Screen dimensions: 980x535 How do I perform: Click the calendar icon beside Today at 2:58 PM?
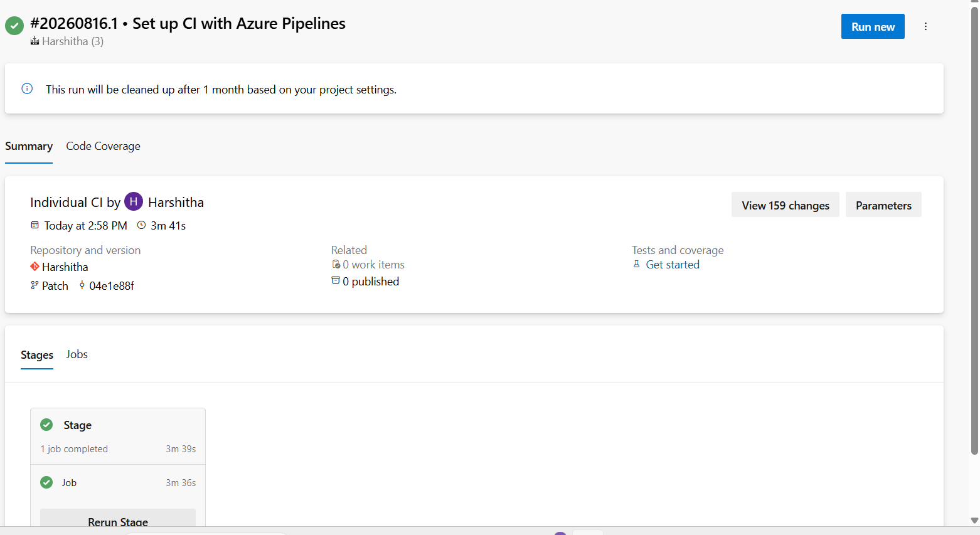coord(35,225)
